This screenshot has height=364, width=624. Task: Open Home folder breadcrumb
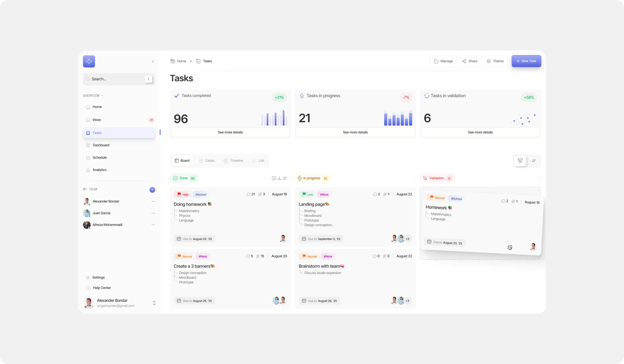click(x=178, y=61)
